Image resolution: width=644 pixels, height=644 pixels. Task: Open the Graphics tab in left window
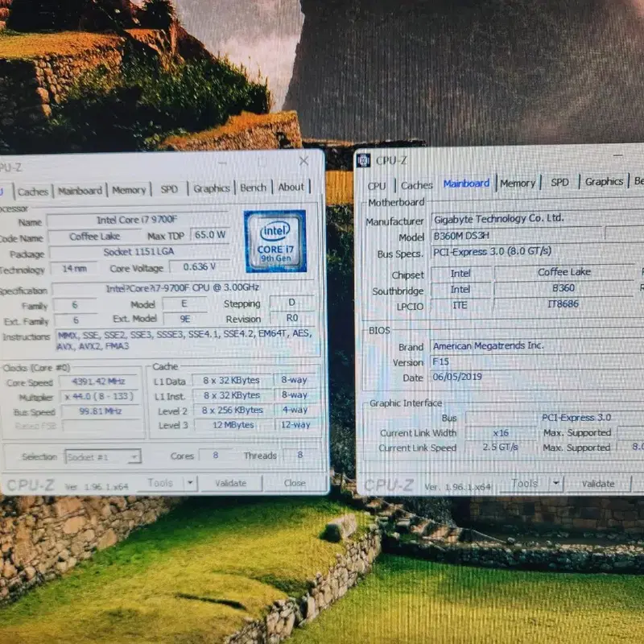[x=212, y=188]
